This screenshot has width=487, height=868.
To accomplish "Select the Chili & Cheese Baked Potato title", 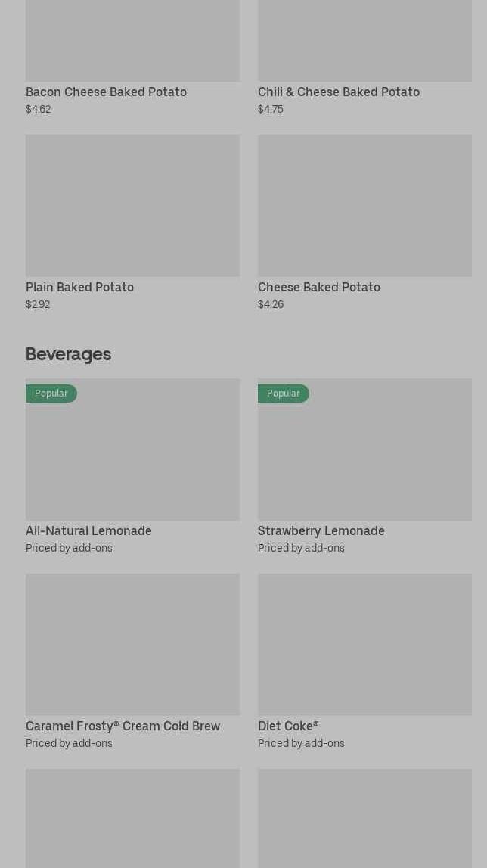I will coord(338,92).
